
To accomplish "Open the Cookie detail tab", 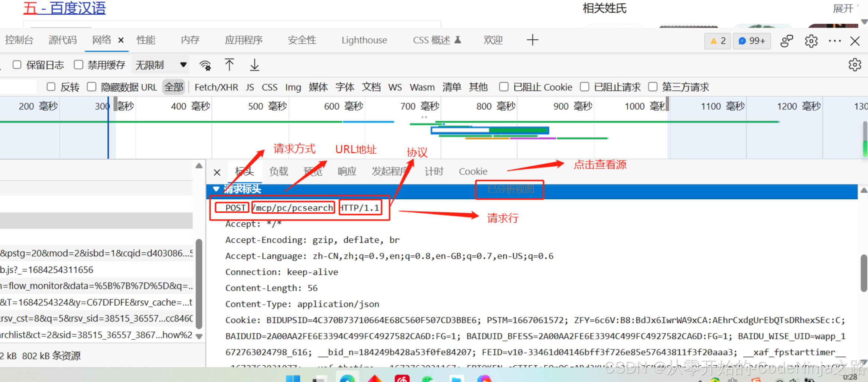I will click(x=473, y=172).
